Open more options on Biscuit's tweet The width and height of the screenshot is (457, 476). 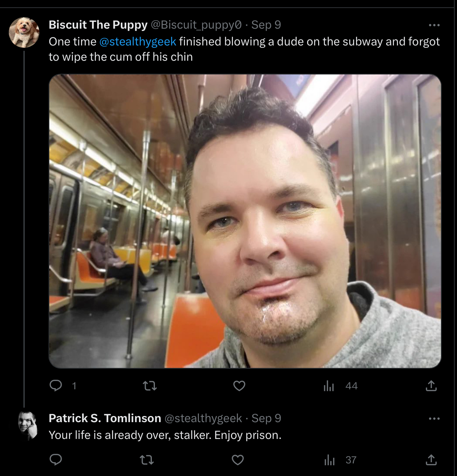click(x=434, y=25)
